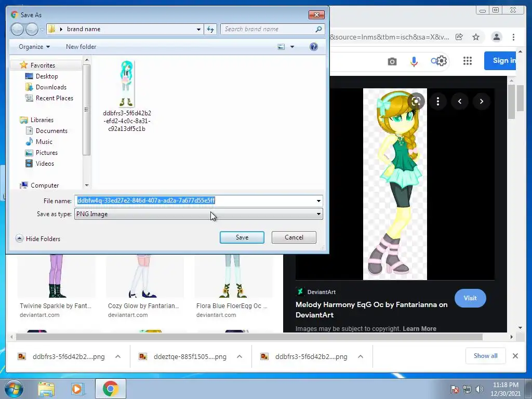Expand the view options dropdown arrow
Image resolution: width=532 pixels, height=399 pixels.
[x=292, y=47]
